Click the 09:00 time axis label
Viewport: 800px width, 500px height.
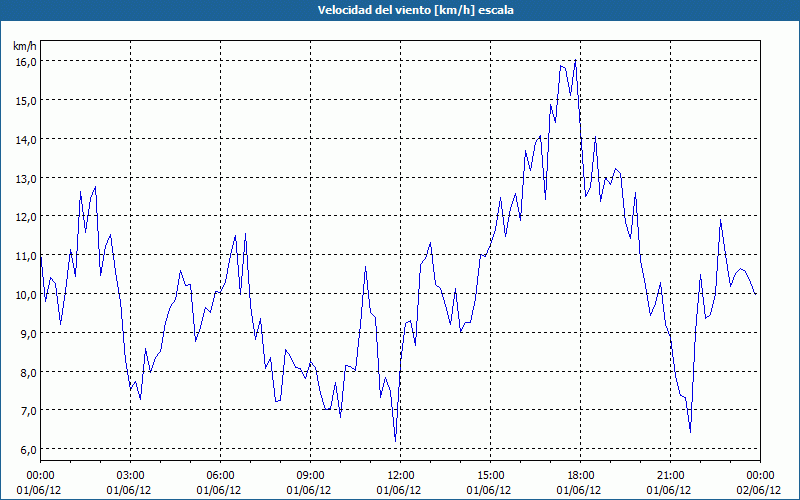[311, 476]
